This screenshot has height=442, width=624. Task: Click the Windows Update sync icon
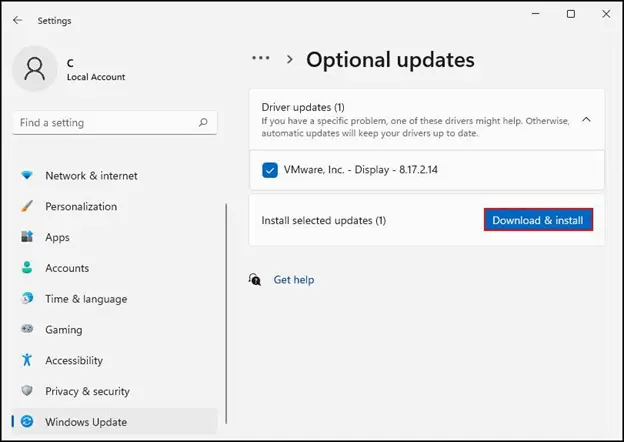(x=27, y=421)
